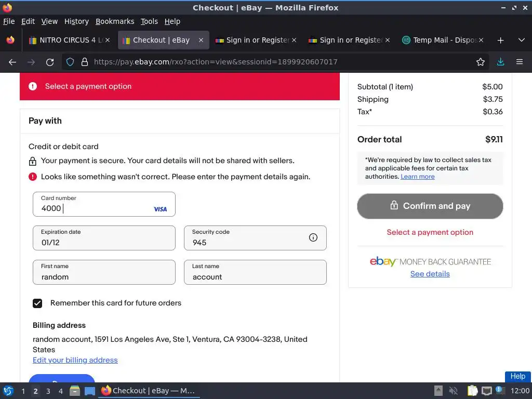Open the View menu
The width and height of the screenshot is (532, 399).
click(x=49, y=21)
